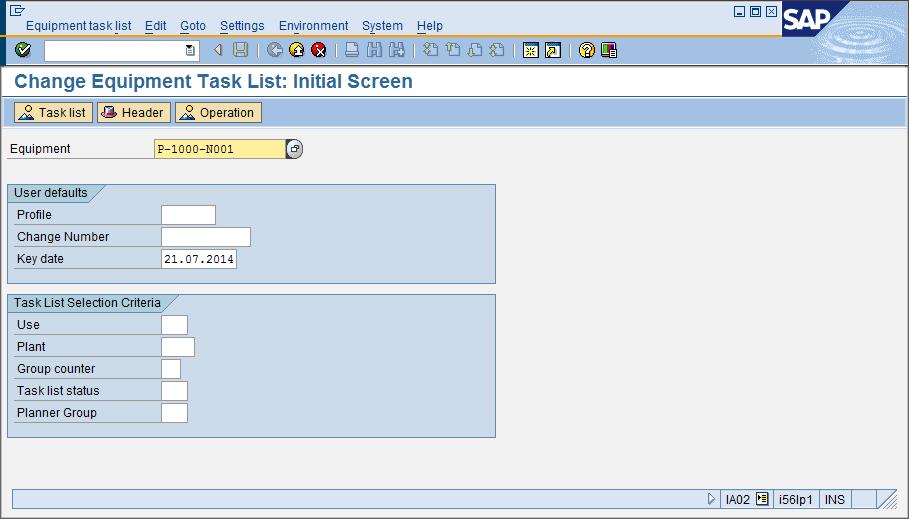The image size is (909, 519).
Task: Click the red Cancel icon
Action: point(318,50)
